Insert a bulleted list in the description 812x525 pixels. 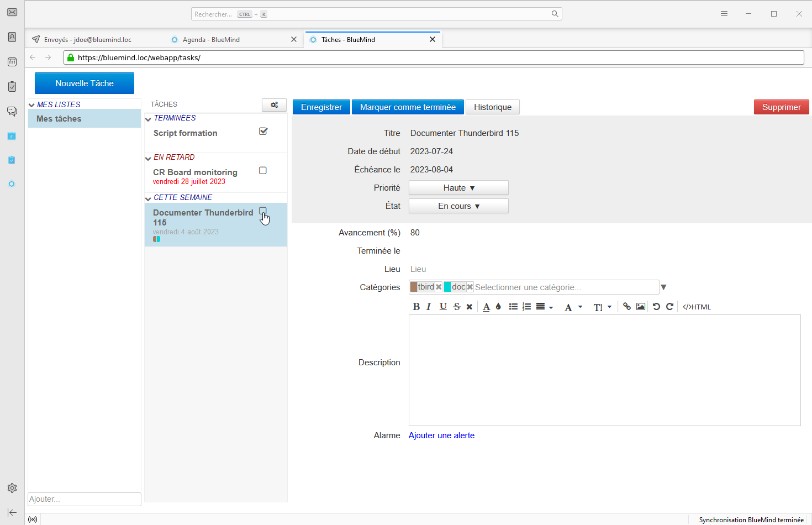point(513,307)
